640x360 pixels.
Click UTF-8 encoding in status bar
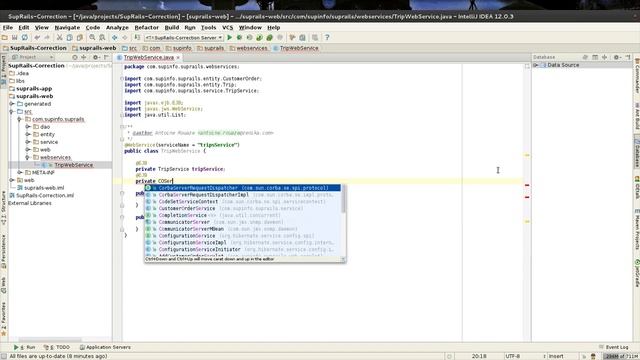tap(513, 356)
